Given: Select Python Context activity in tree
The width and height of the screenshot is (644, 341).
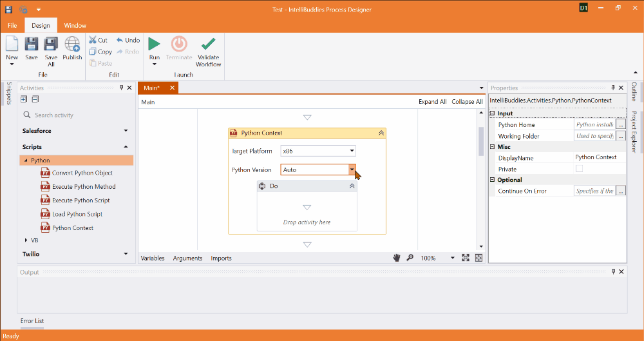Looking at the screenshot, I should pyautogui.click(x=67, y=228).
